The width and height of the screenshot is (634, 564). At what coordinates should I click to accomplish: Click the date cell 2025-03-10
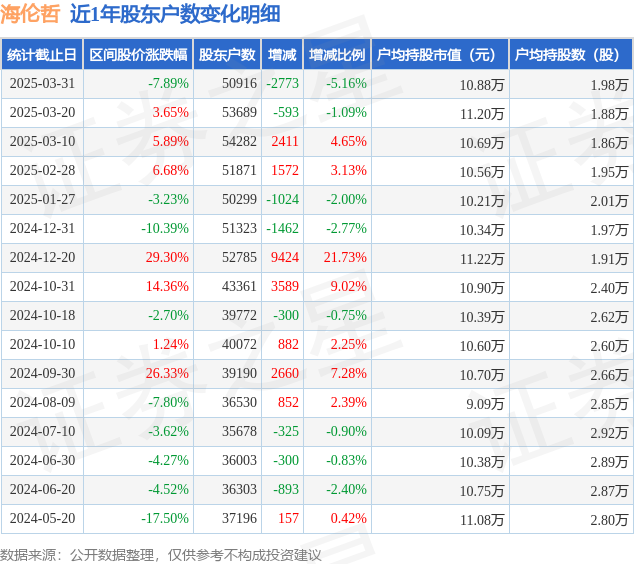click(42, 142)
